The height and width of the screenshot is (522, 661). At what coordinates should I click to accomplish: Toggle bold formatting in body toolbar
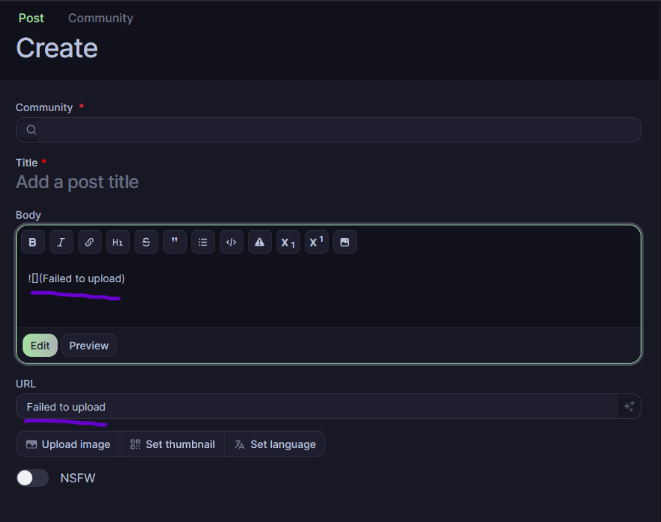(x=33, y=242)
